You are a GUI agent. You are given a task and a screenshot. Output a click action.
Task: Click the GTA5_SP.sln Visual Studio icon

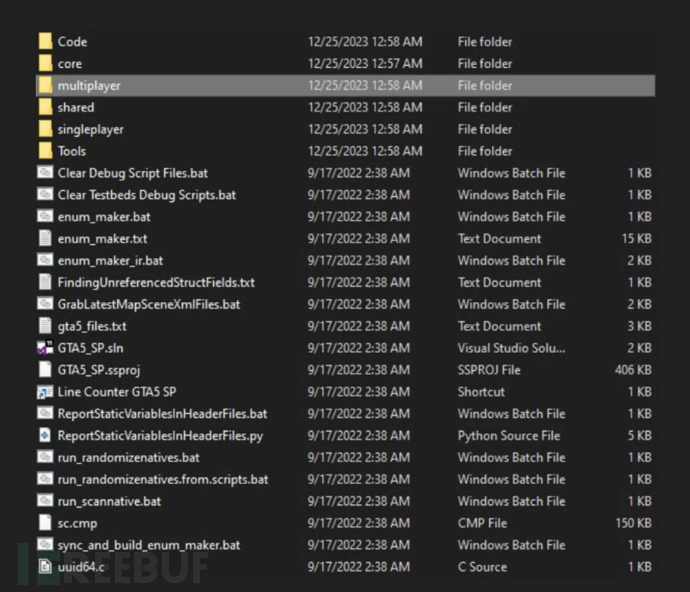(x=45, y=348)
